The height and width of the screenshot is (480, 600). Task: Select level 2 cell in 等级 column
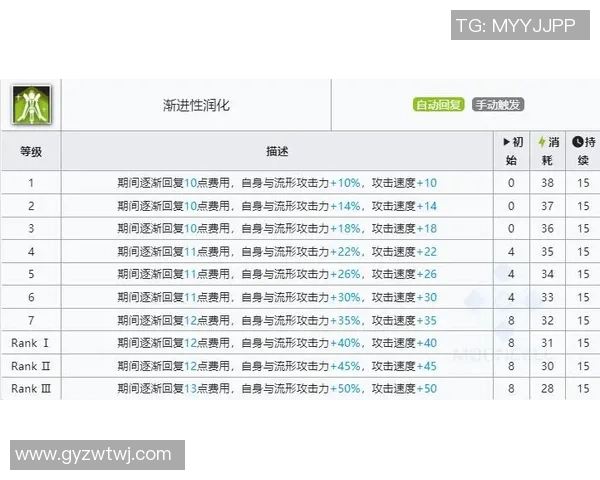point(31,206)
